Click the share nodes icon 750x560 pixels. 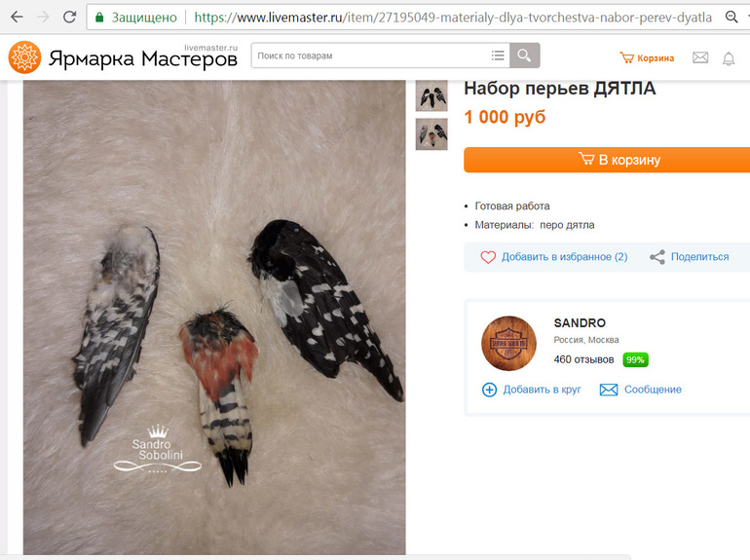coord(657,257)
